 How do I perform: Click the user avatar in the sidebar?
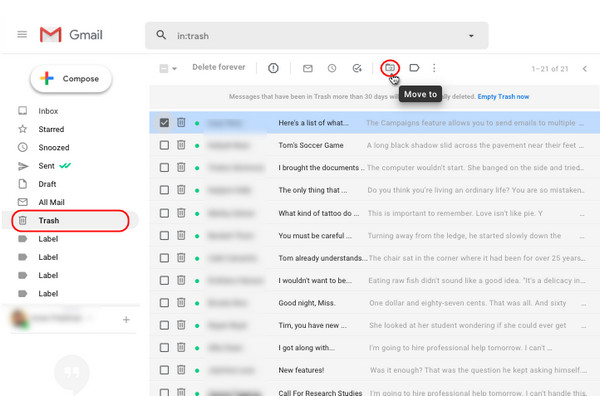pyautogui.click(x=19, y=318)
